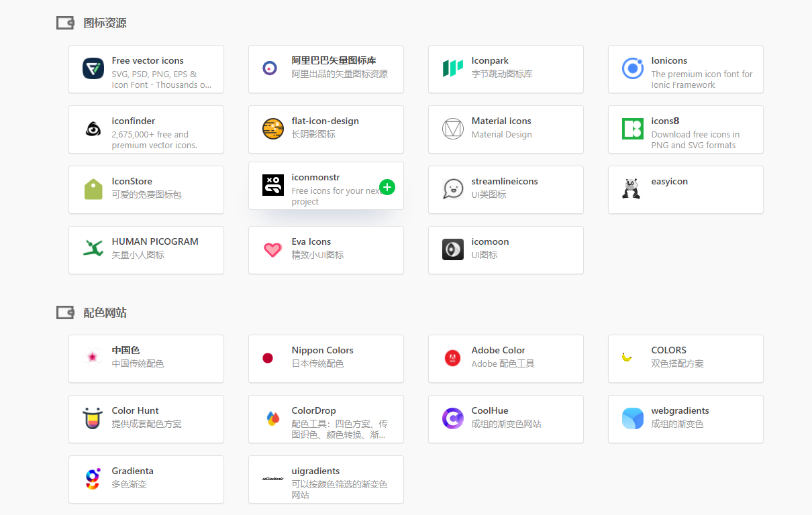812x515 pixels.
Task: Click the text 2,675,000+ free and premium
Action: pos(154,139)
